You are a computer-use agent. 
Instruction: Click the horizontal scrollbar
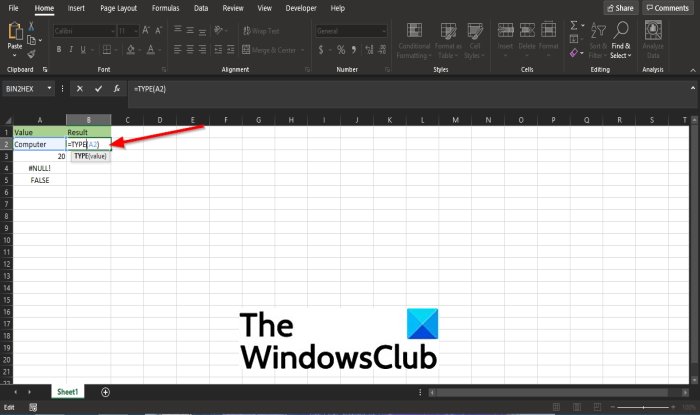(552, 392)
